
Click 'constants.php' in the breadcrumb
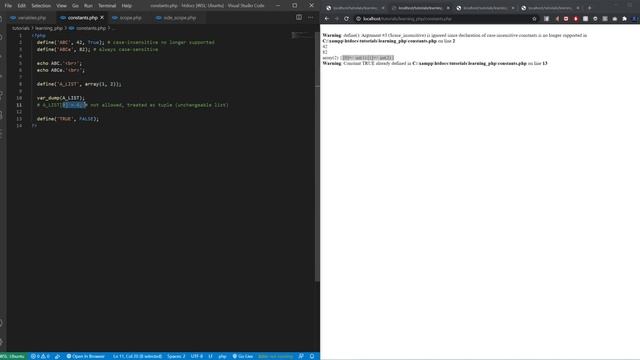pos(91,28)
